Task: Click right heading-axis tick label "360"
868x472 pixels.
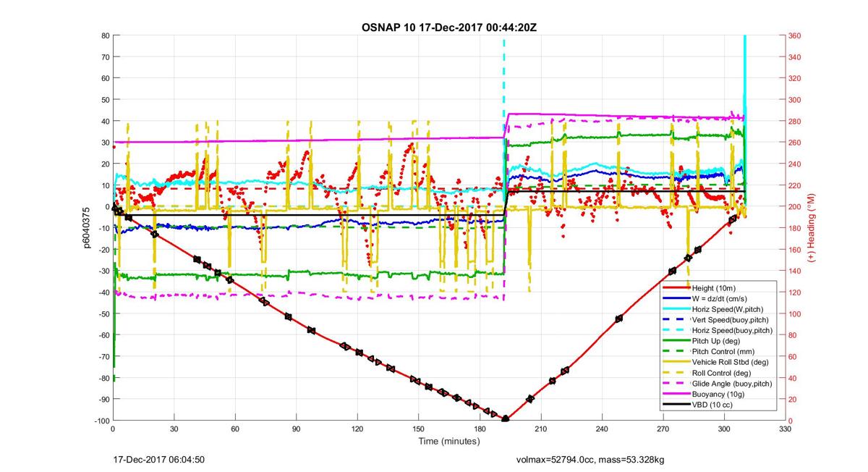Action: point(796,35)
